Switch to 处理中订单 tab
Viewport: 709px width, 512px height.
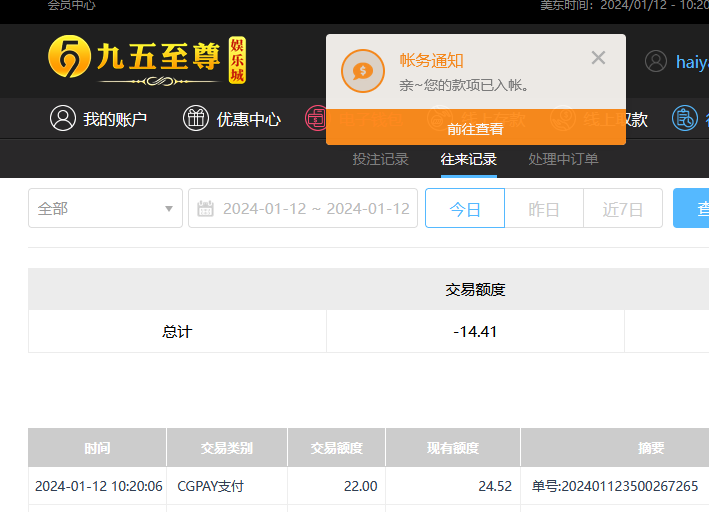563,159
